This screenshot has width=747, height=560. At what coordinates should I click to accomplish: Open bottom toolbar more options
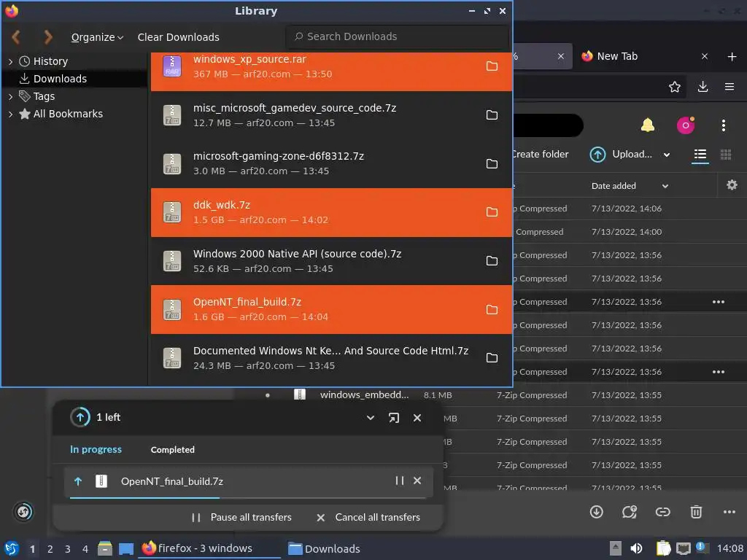click(x=729, y=512)
